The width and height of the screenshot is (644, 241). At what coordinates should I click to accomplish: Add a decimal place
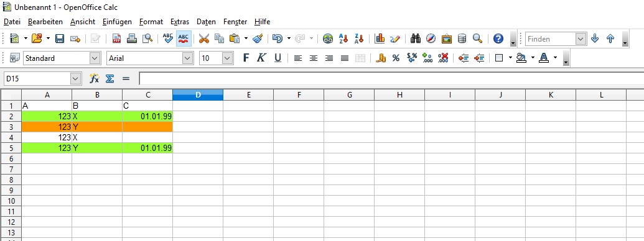coord(427,58)
